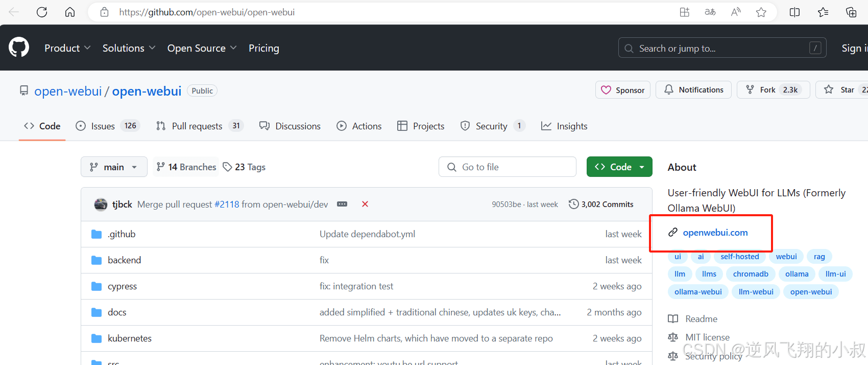Open the site info lock icon

105,12
